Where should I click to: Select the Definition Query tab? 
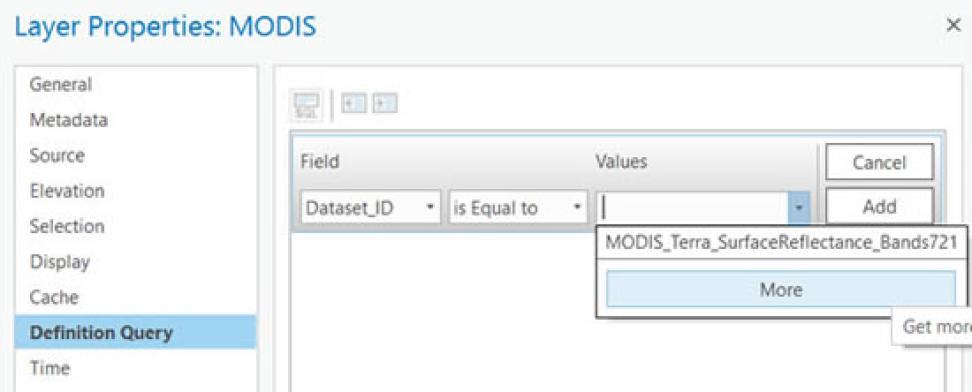click(x=135, y=332)
